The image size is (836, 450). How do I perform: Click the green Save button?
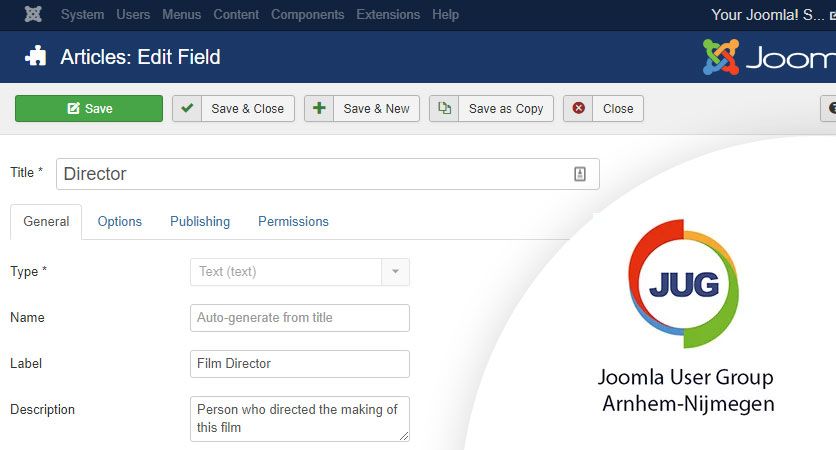coord(89,109)
